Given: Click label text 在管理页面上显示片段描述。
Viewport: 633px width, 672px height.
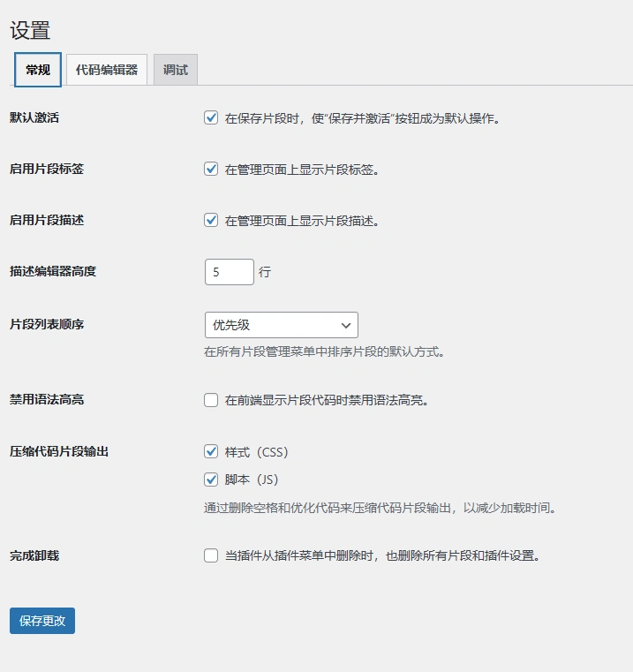Looking at the screenshot, I should click(302, 221).
